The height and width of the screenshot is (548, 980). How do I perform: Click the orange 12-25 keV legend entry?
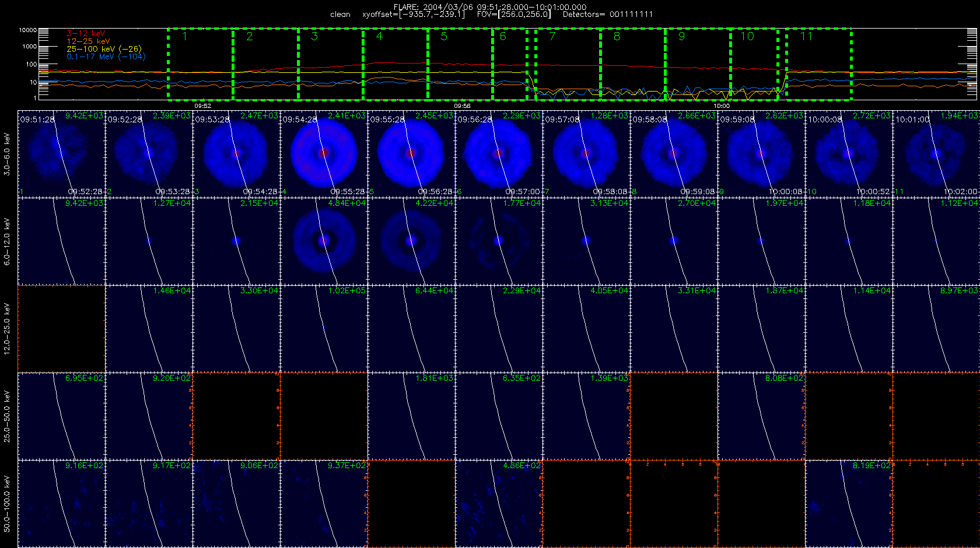pos(88,41)
